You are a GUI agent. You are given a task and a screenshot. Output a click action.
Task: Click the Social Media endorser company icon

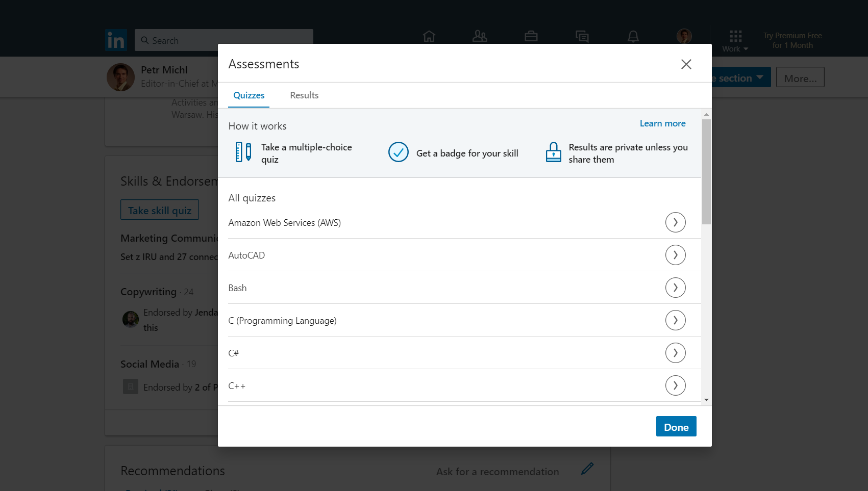[x=131, y=386]
